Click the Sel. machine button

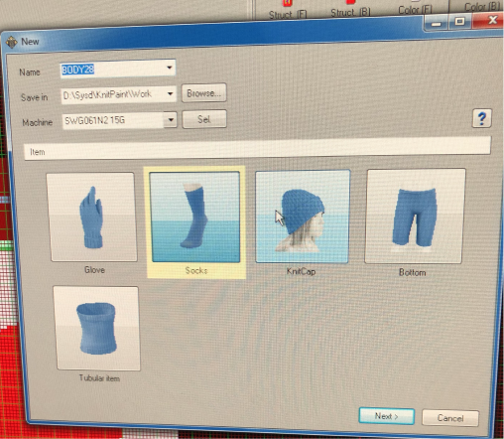[204, 119]
